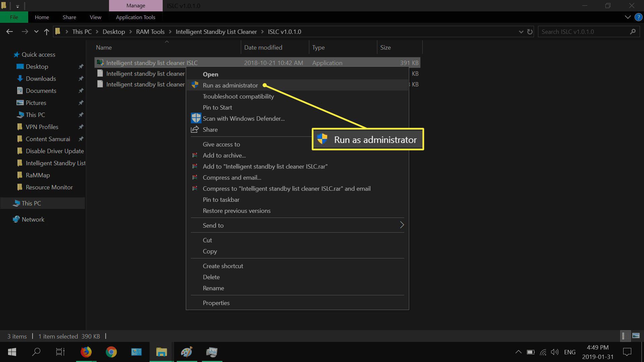The height and width of the screenshot is (362, 644).
Task: Select Run as administrator menu entry
Action: tap(297, 85)
